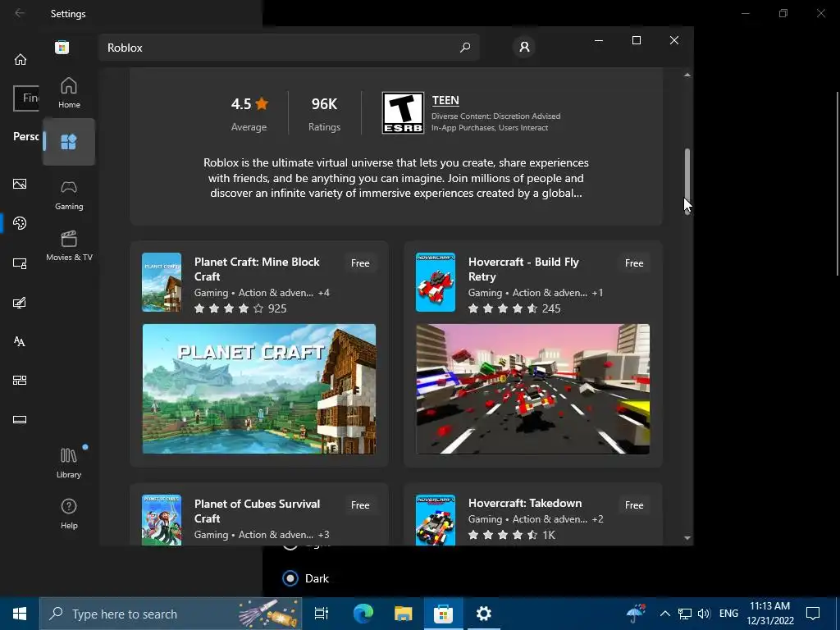The width and height of the screenshot is (840, 630).
Task: Click Free button on Planet Craft card
Action: pos(360,263)
